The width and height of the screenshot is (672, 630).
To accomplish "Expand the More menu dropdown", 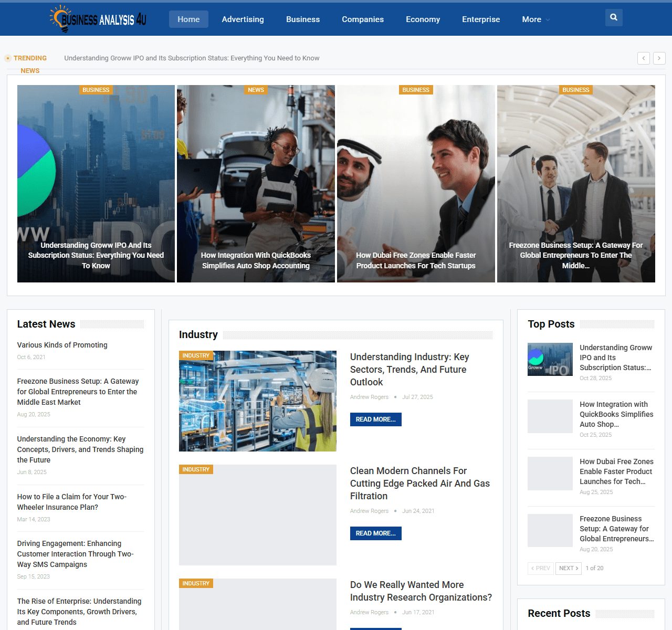I will [x=535, y=19].
